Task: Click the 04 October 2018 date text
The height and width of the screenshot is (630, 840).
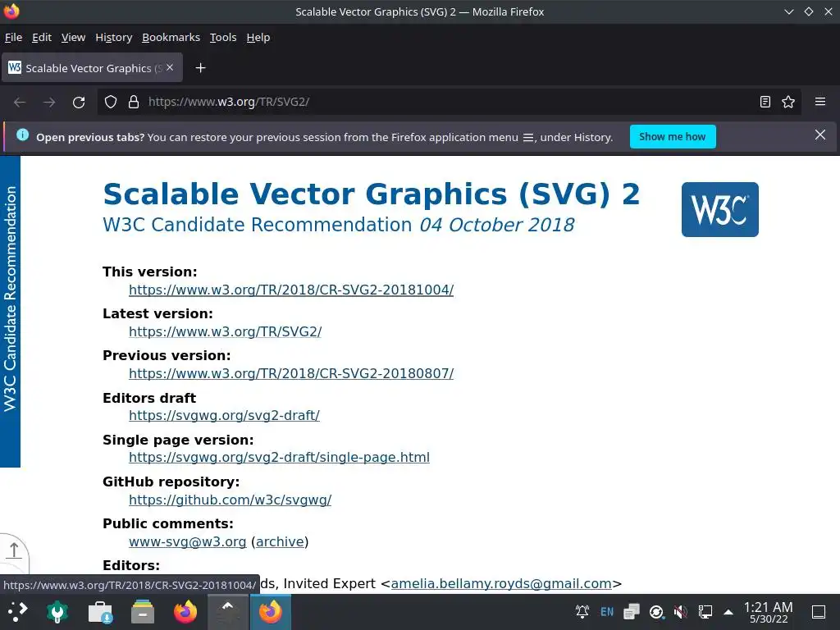Action: tap(497, 225)
